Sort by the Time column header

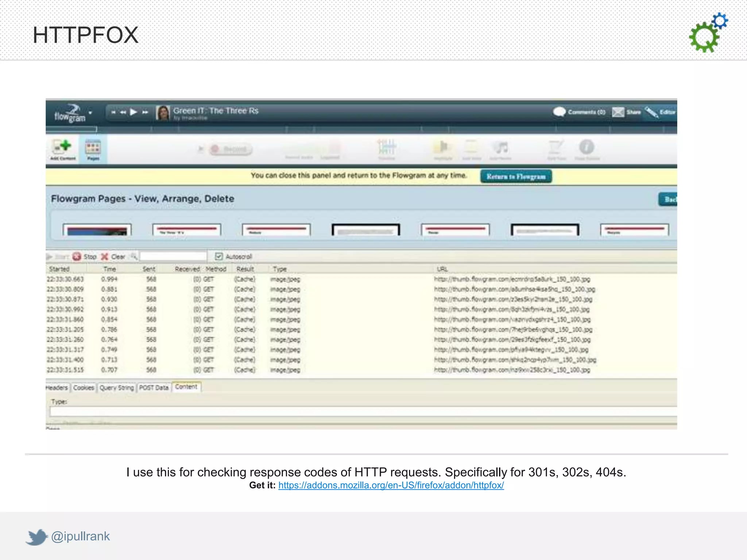coord(109,269)
